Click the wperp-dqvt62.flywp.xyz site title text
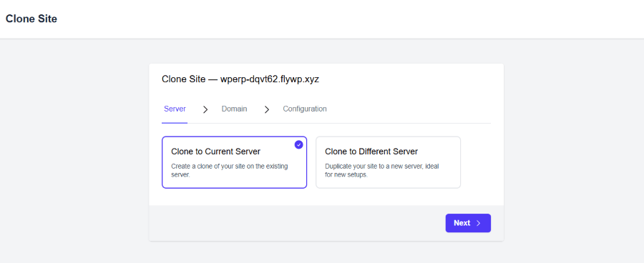The image size is (644, 263). (270, 79)
